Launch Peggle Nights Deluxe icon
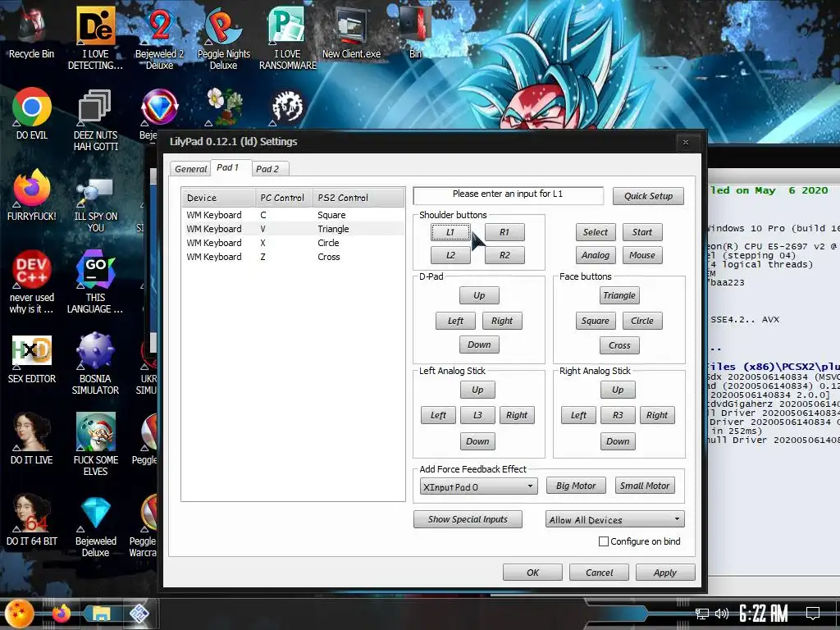This screenshot has width=840, height=630. [x=223, y=38]
